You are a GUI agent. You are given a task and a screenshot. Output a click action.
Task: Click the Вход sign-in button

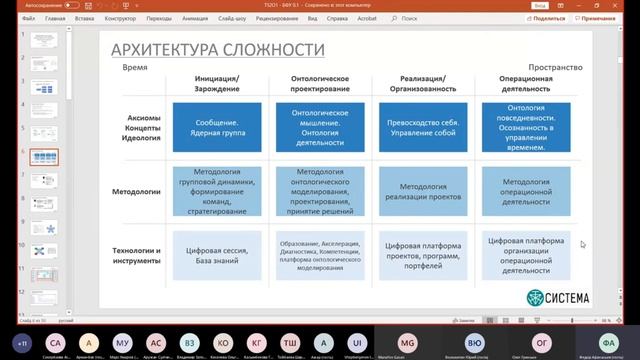(x=540, y=6)
